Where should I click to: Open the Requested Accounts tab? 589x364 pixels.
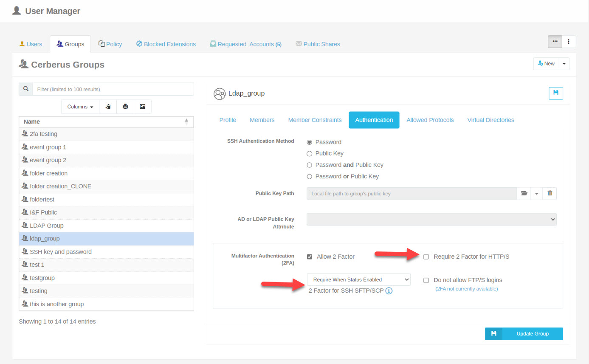[x=245, y=44]
